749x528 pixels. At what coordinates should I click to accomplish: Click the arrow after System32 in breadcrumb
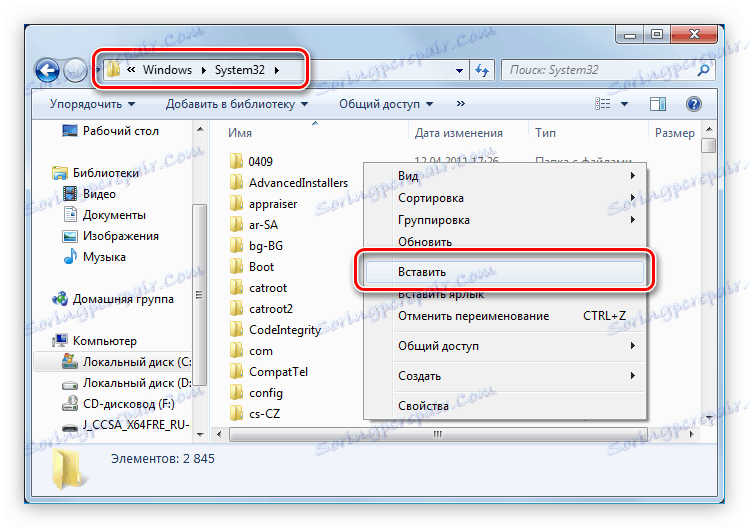coord(277,70)
